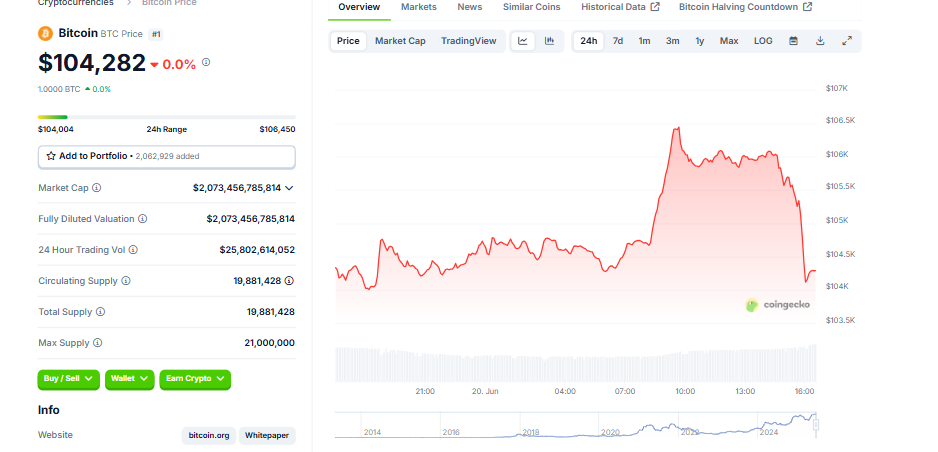Open Bitcoin Halving Countdown tab
The height and width of the screenshot is (452, 938).
745,7
